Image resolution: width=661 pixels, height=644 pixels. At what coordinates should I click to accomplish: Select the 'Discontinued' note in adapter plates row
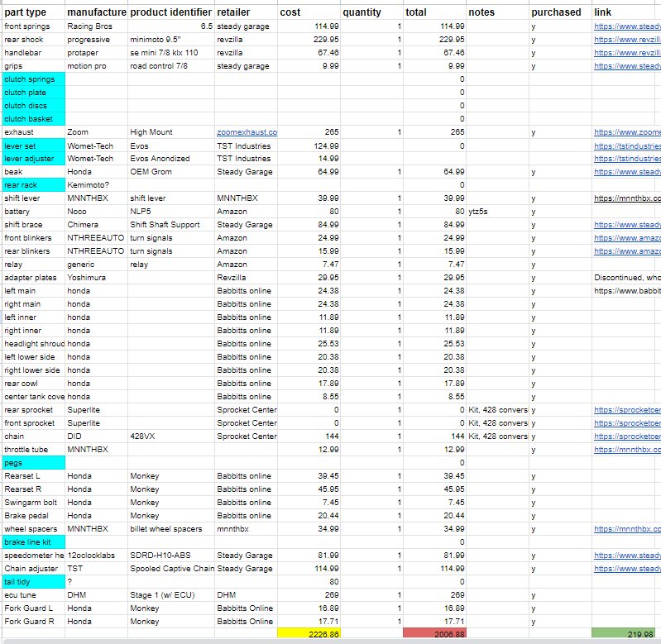pos(626,278)
